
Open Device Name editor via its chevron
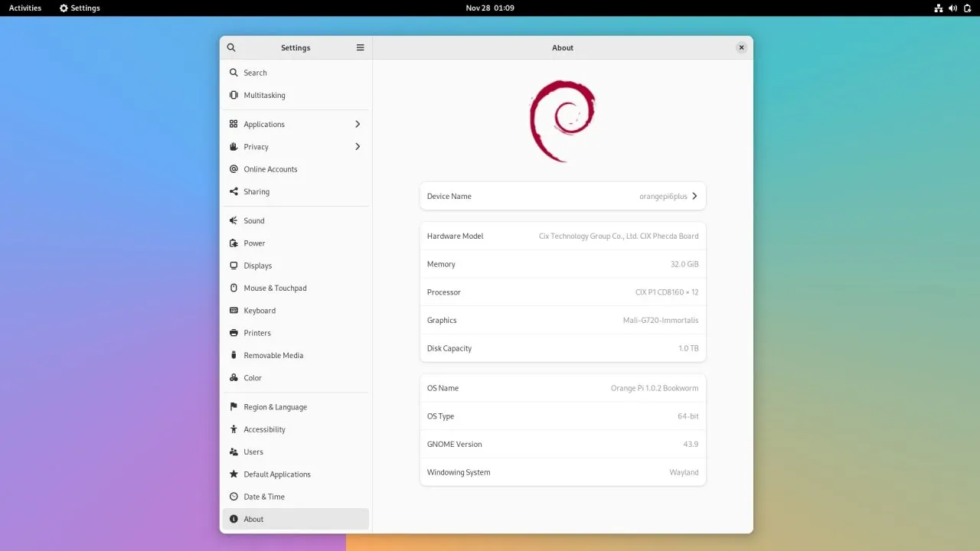coord(694,196)
